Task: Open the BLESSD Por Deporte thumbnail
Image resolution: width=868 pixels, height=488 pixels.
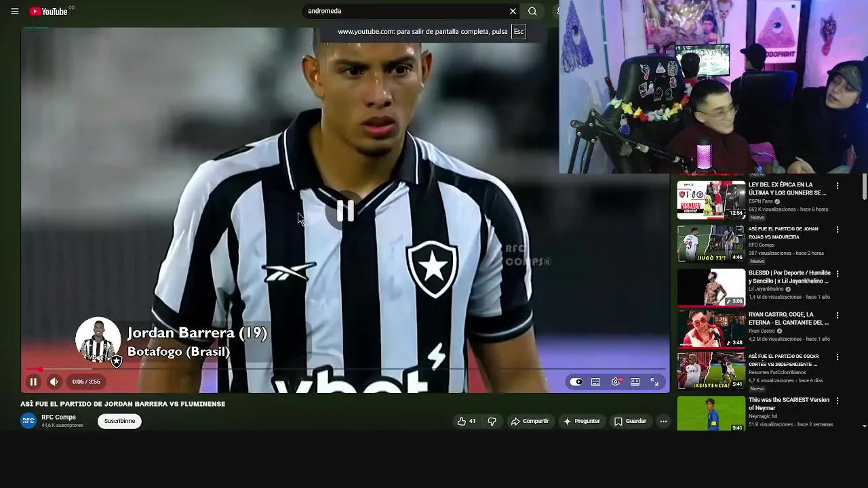Action: tap(711, 287)
